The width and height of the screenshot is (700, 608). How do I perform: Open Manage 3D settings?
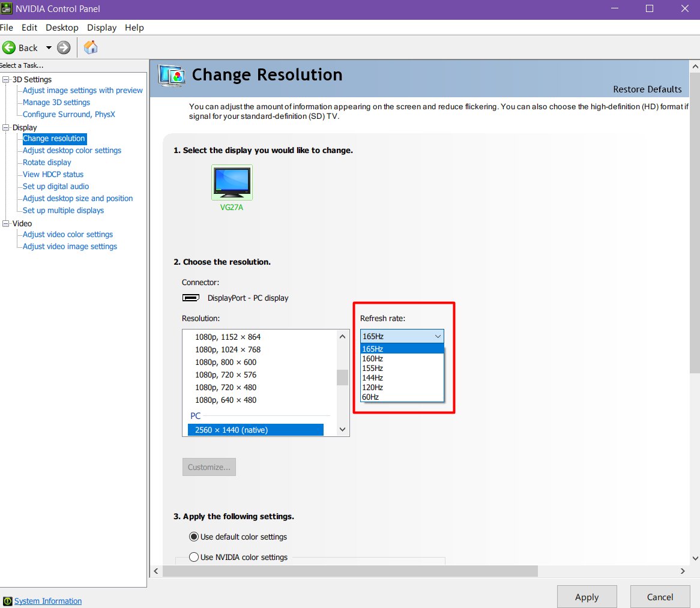click(x=56, y=102)
